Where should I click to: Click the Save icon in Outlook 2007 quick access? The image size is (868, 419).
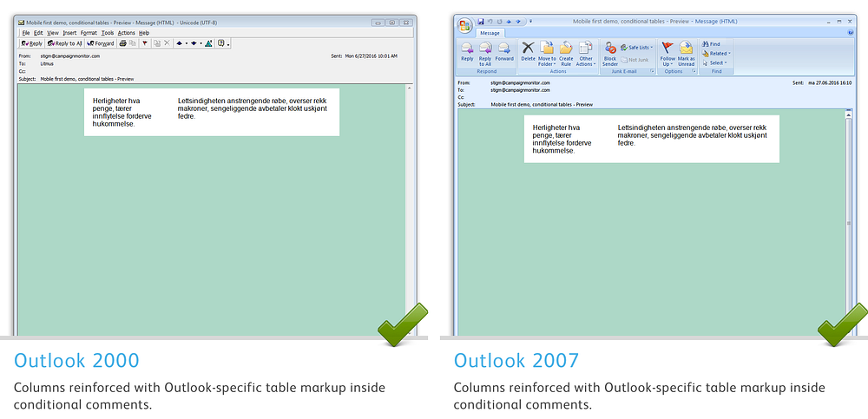pyautogui.click(x=481, y=22)
